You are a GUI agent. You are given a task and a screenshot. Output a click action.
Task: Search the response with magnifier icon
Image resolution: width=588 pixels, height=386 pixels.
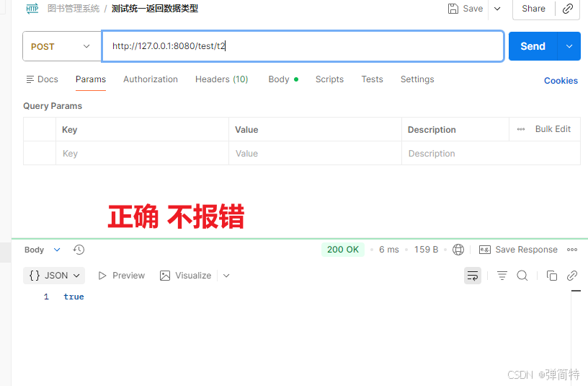(522, 276)
